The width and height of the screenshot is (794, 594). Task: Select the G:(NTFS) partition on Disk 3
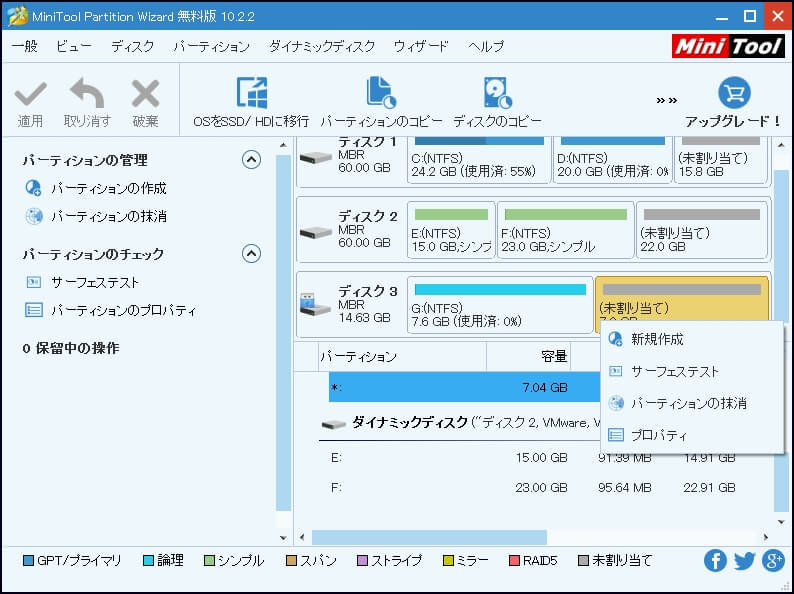tap(498, 304)
